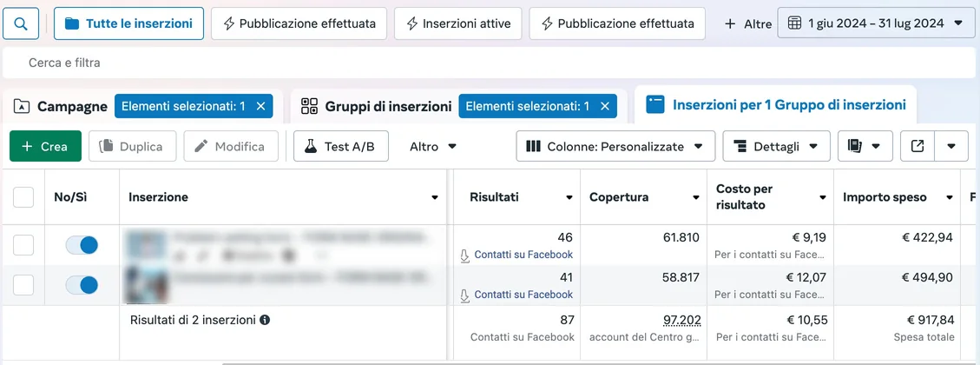
Task: Select the second Pubblicazione effettuata filter next to Altre
Action: 617,23
